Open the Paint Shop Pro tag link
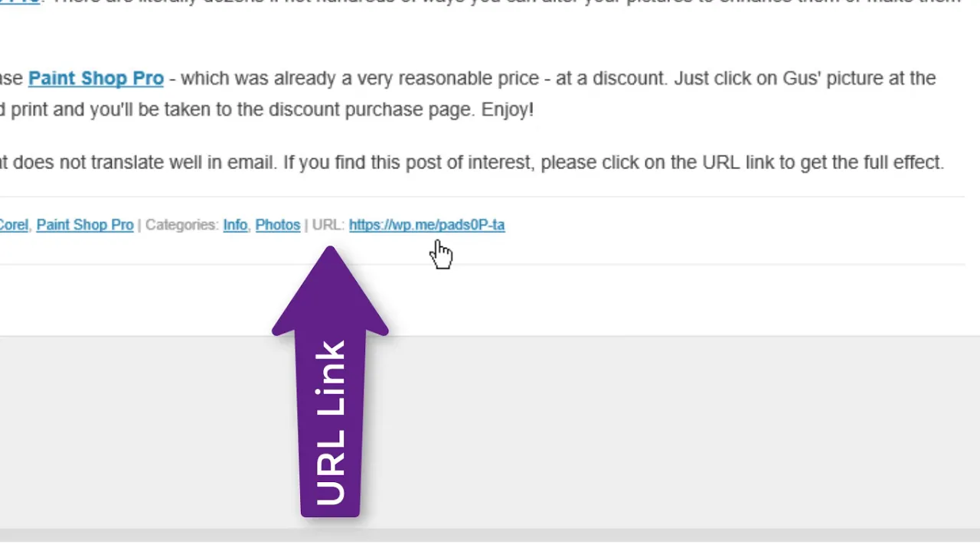Image resolution: width=980 pixels, height=551 pixels. [x=85, y=225]
